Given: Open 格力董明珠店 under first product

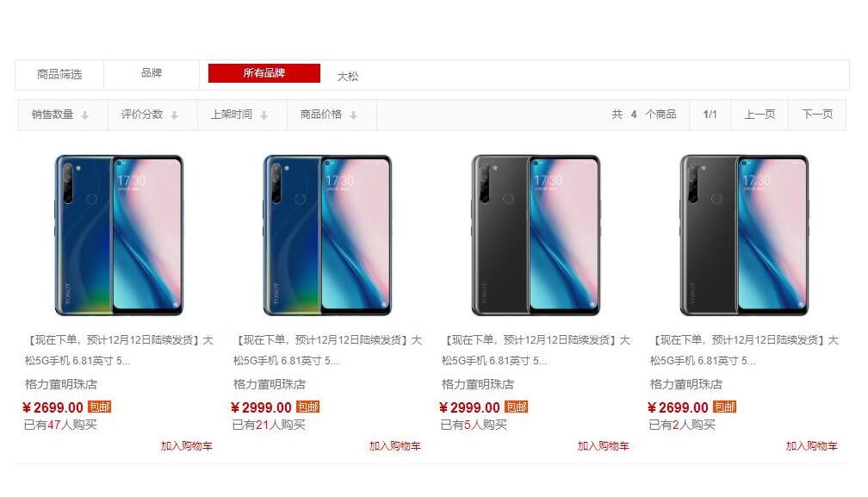Looking at the screenshot, I should 61,384.
